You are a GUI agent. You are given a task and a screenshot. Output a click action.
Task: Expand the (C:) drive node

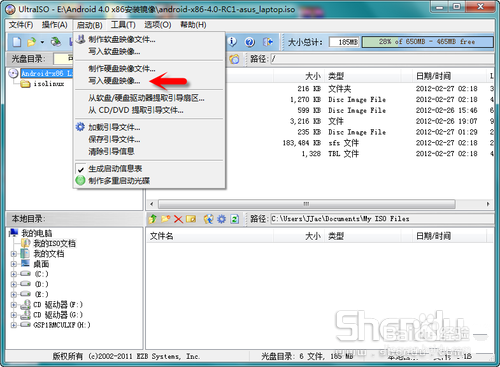pos(14,274)
